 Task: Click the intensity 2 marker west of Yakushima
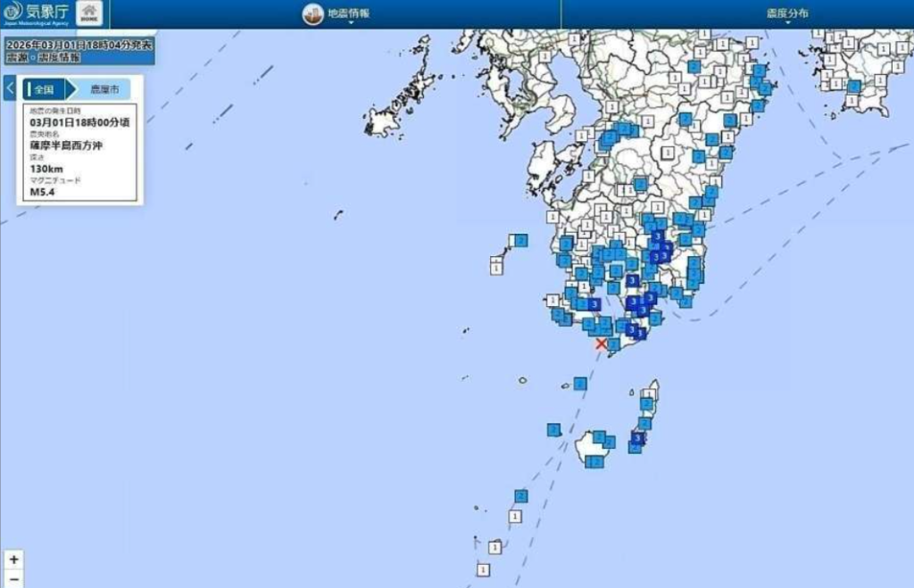pos(554,430)
